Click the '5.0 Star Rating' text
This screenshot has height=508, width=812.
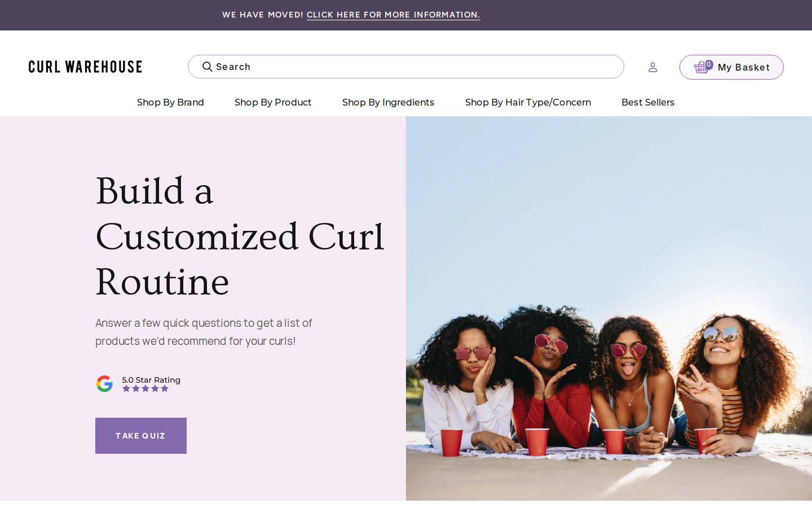click(x=151, y=380)
